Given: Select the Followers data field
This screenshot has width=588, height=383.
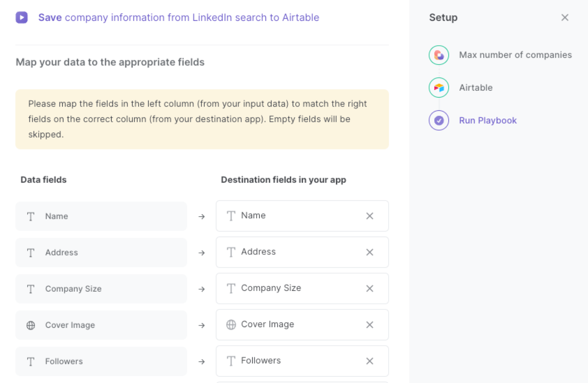Looking at the screenshot, I should pyautogui.click(x=101, y=361).
